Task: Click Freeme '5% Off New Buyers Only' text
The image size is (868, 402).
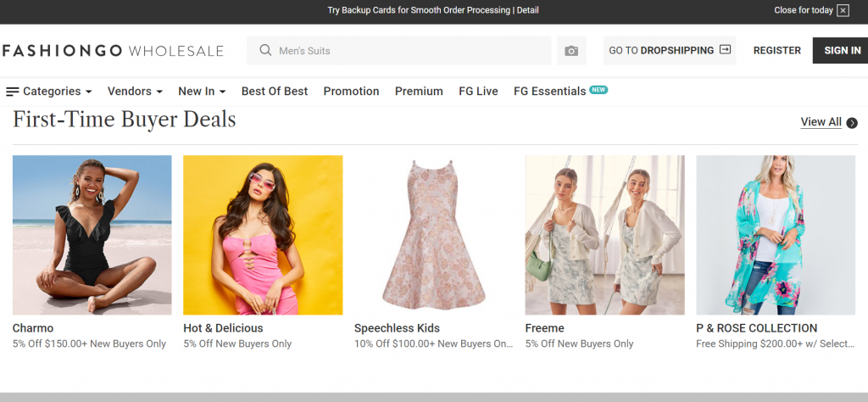Action: pos(579,343)
